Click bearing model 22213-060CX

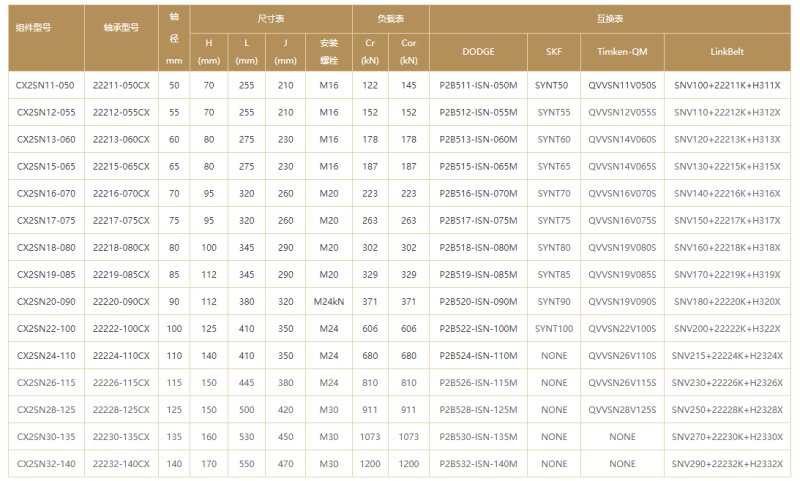121,139
